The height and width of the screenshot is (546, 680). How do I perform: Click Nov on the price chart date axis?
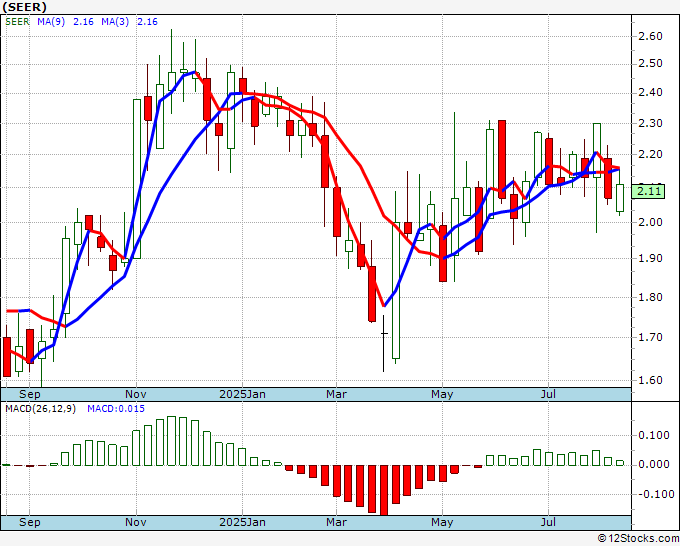pos(136,394)
